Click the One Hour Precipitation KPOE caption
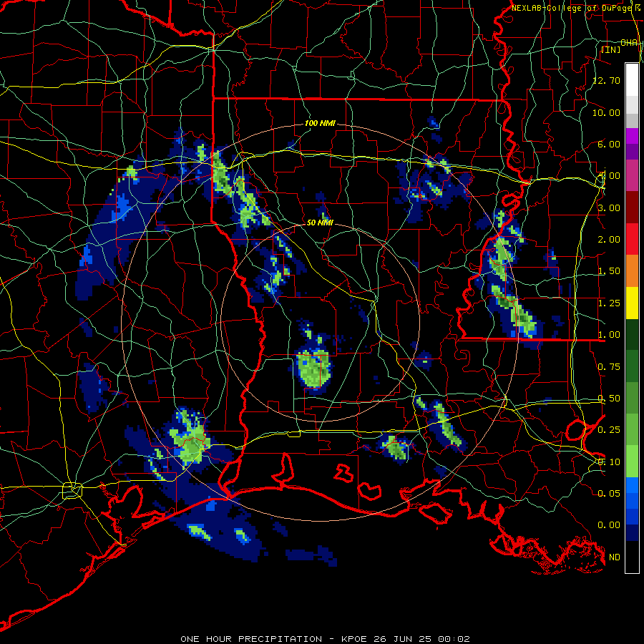644x644 pixels. coord(325,639)
